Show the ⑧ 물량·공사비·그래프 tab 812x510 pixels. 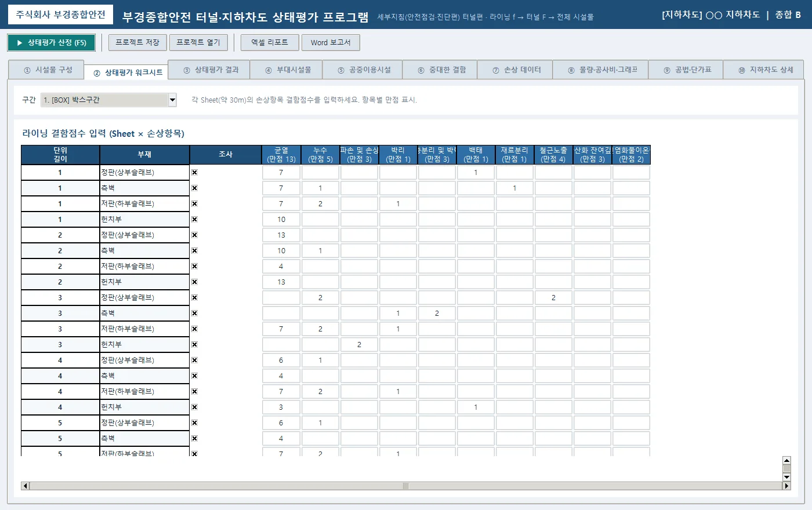pyautogui.click(x=601, y=70)
